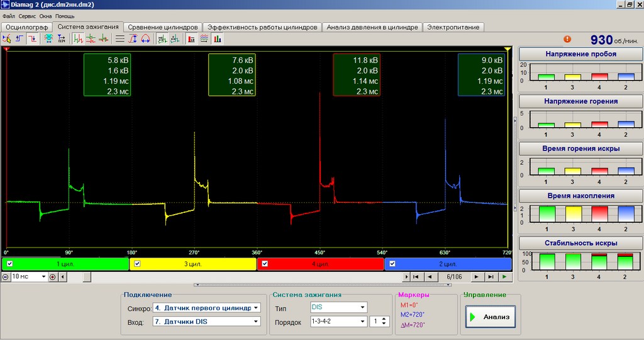Click the 1234 cylinder numbering icon
This screenshot has width=644, height=340.
click(62, 39)
